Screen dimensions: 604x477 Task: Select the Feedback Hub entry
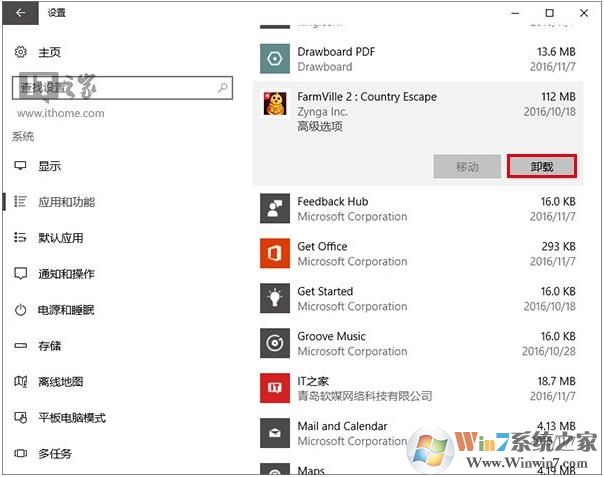tap(418, 208)
